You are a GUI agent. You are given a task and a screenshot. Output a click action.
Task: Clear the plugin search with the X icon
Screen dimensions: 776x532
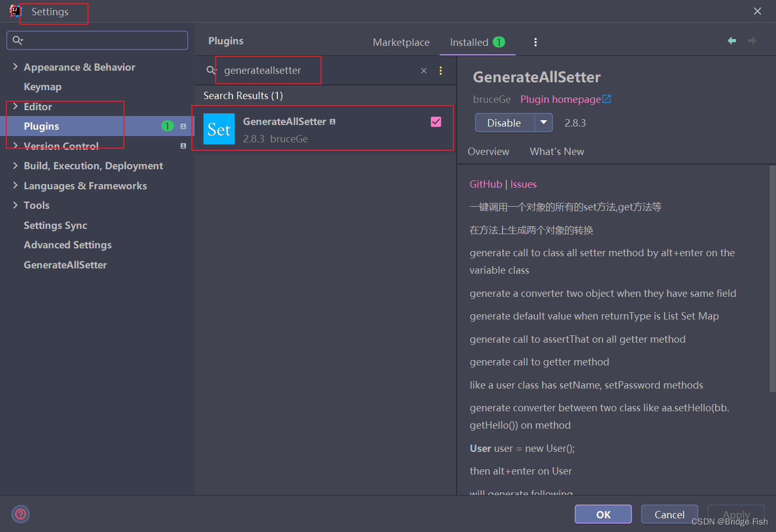coord(423,70)
